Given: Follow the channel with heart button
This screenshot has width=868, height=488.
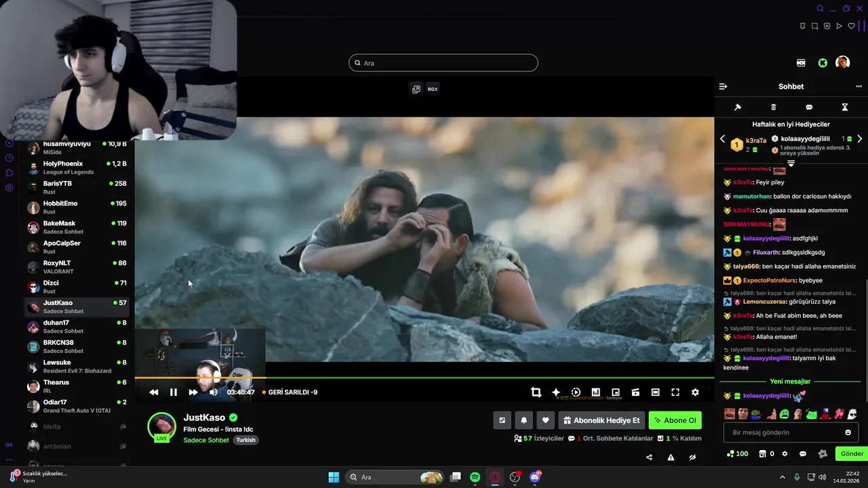Looking at the screenshot, I should (x=545, y=420).
